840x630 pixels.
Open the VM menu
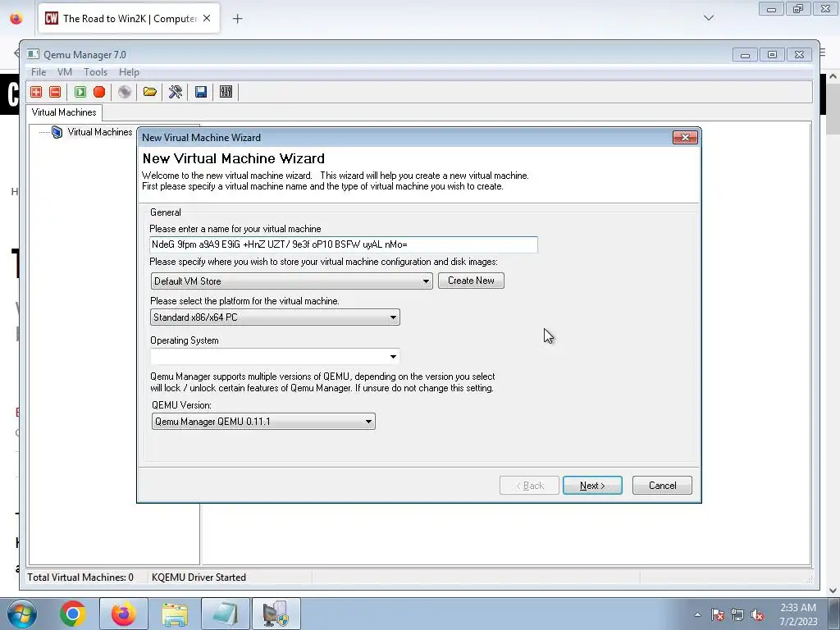click(x=64, y=72)
